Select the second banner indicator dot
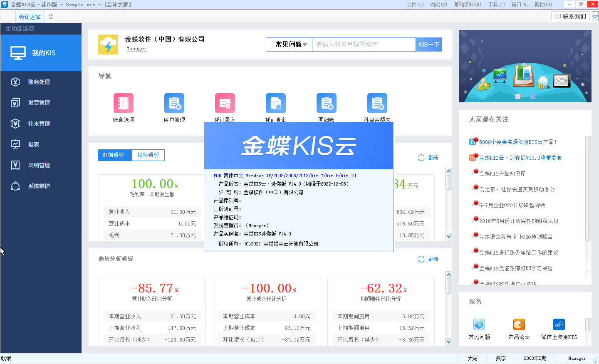The height and width of the screenshot is (364, 599). (x=534, y=97)
